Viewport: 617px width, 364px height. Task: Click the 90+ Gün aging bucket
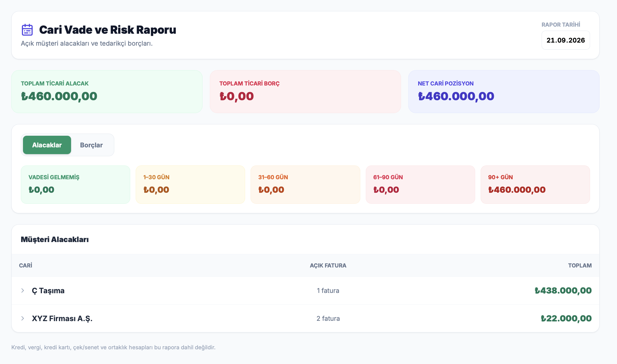coord(535,184)
